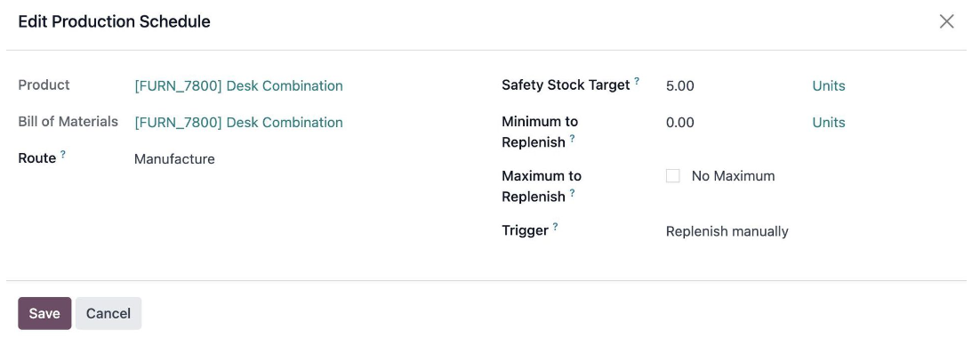This screenshot has width=980, height=346.
Task: Click the Safety Stock Target field label
Action: (x=565, y=85)
